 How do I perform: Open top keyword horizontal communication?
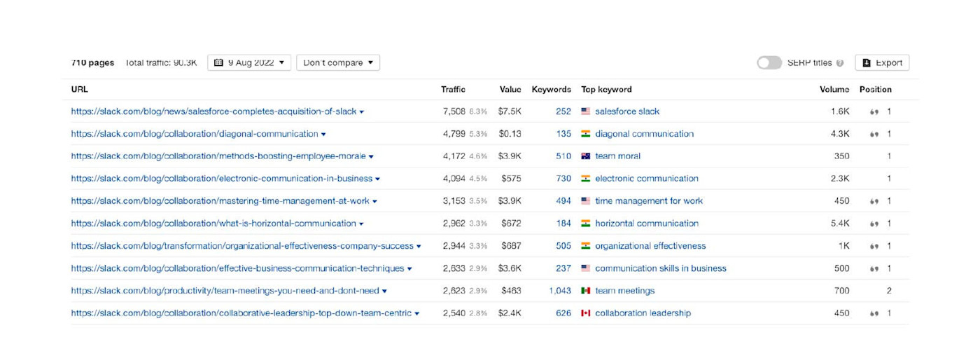tap(647, 224)
